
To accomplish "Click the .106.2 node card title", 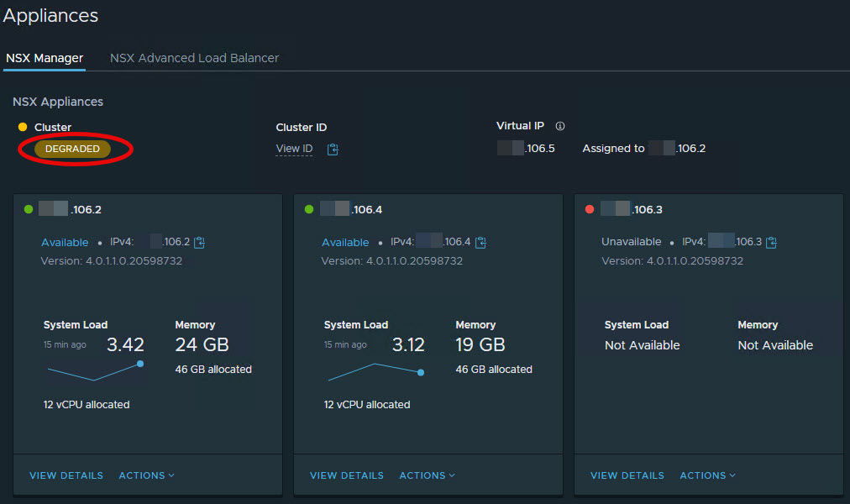I will 70,209.
